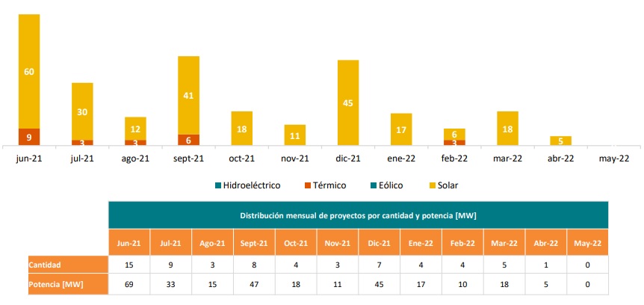Select the dic-21 solar bar labeled 45

click(x=348, y=102)
